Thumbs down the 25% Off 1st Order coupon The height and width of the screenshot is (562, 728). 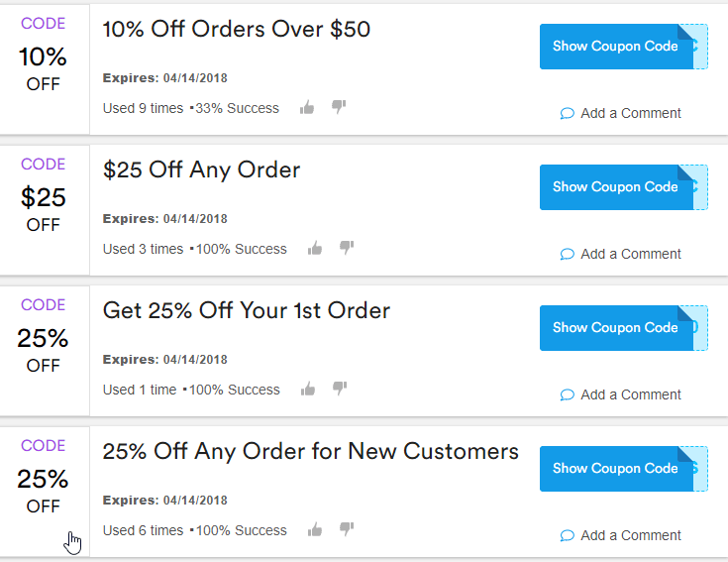tap(340, 389)
